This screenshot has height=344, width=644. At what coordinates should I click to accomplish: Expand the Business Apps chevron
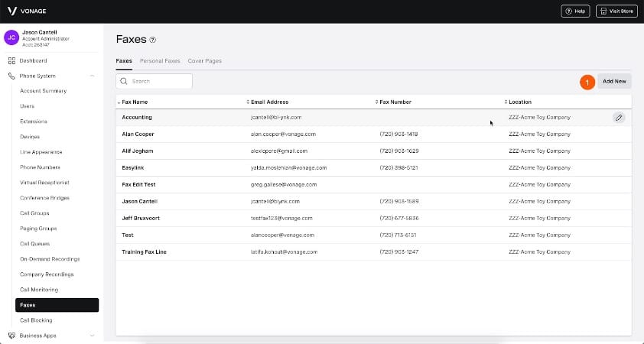click(x=92, y=336)
